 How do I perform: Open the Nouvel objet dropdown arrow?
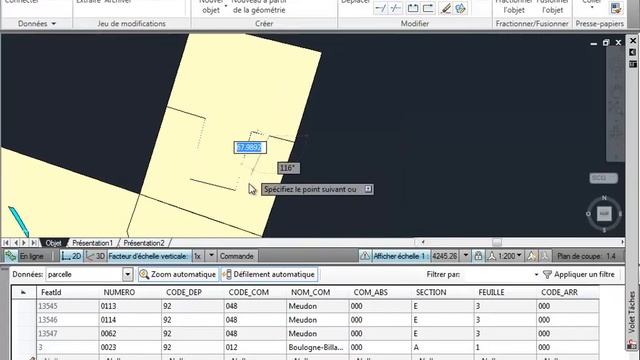[226, 6]
